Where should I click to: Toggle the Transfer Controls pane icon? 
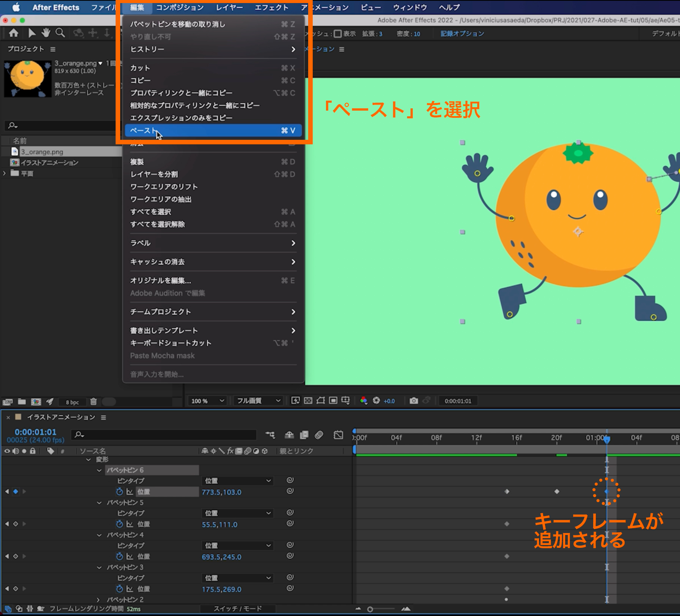[x=19, y=609]
